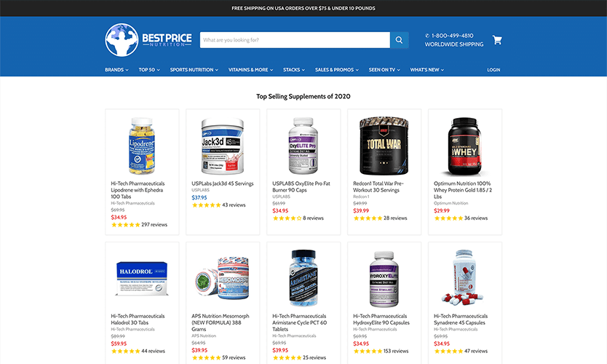The width and height of the screenshot is (607, 364).
Task: Open the Top 50 menu
Action: pos(149,70)
